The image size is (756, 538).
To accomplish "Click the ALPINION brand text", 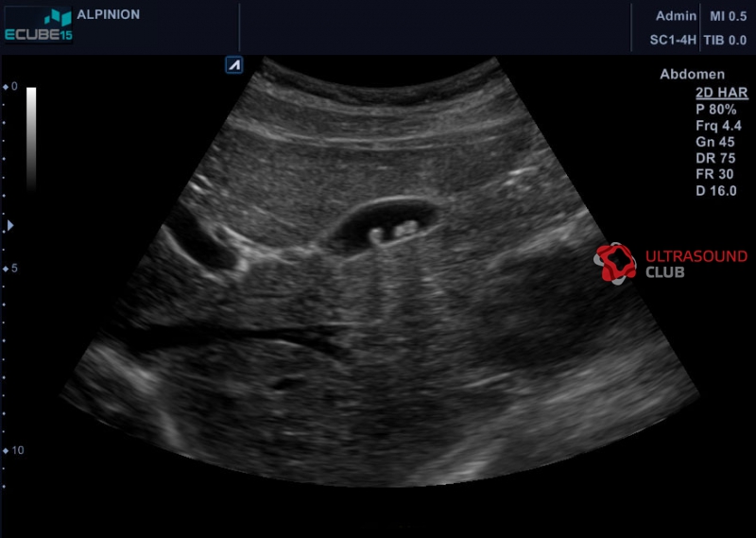I will pos(109,14).
